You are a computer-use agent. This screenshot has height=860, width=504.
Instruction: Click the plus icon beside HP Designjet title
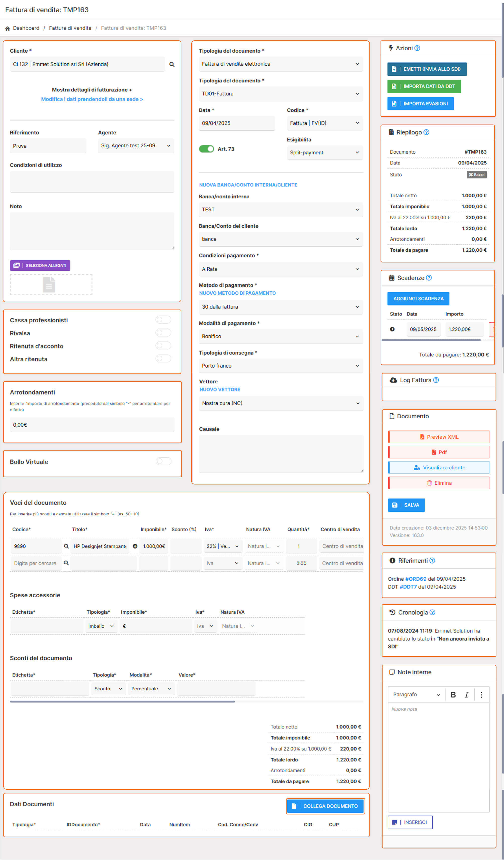135,546
